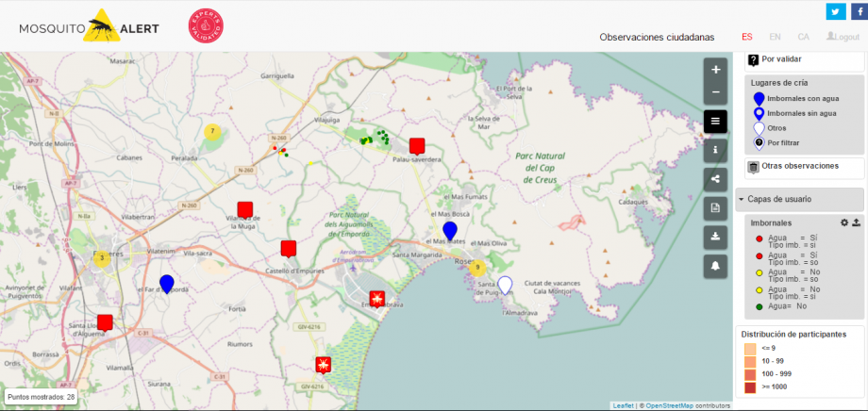
Task: Zoom out of the map
Action: click(715, 92)
